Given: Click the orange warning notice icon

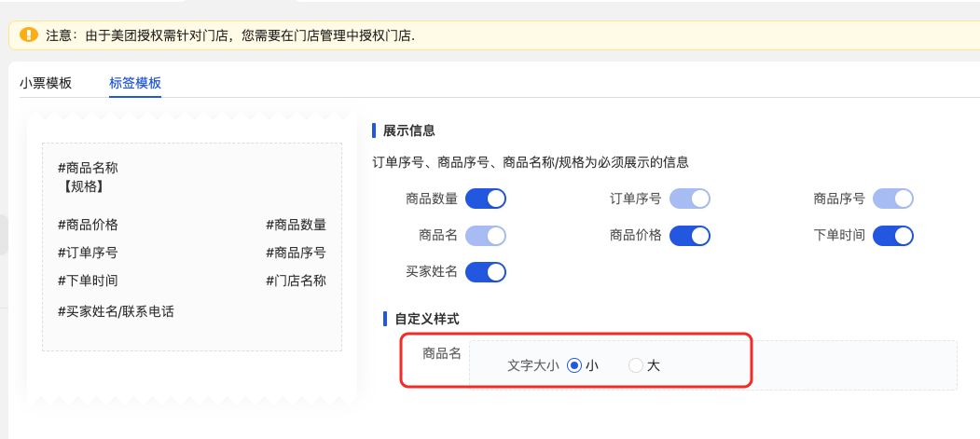Looking at the screenshot, I should coord(29,35).
